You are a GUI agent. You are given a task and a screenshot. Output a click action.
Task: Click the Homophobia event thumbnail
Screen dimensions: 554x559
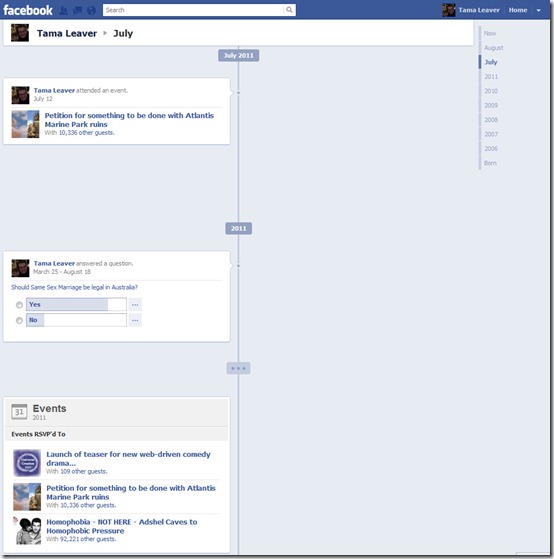[27, 531]
